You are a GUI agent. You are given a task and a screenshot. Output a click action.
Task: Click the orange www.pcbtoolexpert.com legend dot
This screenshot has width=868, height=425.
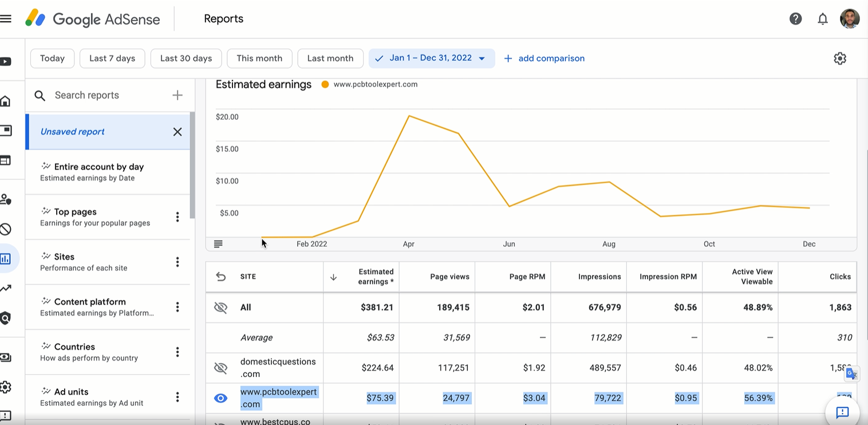pyautogui.click(x=325, y=85)
